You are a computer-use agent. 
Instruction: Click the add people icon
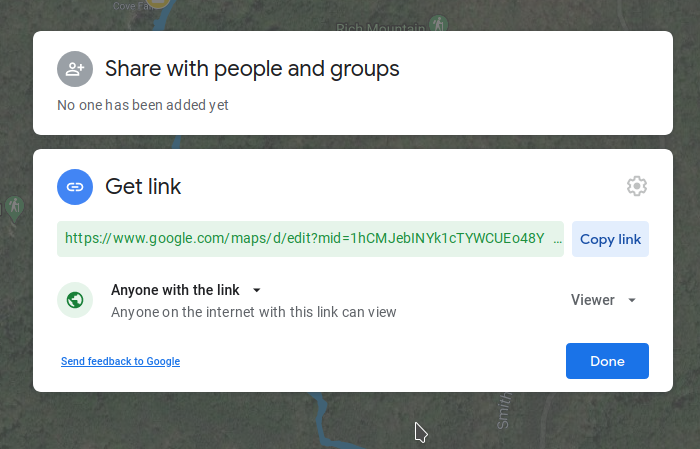pyautogui.click(x=75, y=69)
